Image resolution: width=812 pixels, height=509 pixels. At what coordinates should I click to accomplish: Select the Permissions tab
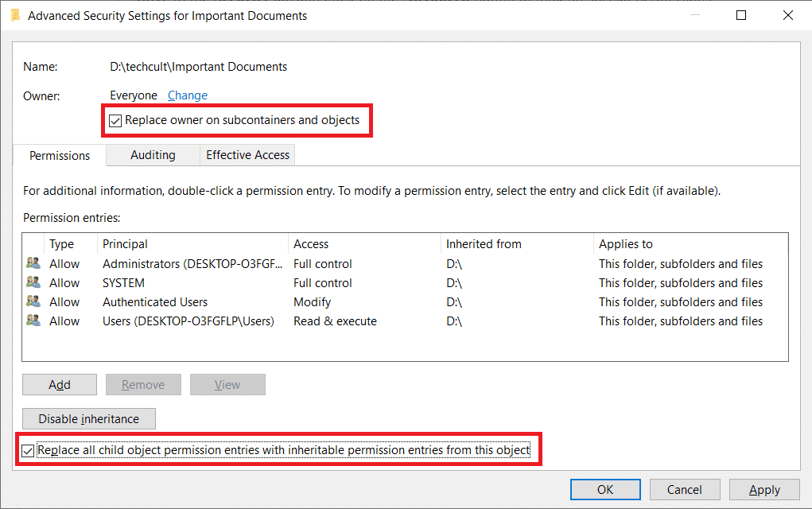pyautogui.click(x=60, y=155)
